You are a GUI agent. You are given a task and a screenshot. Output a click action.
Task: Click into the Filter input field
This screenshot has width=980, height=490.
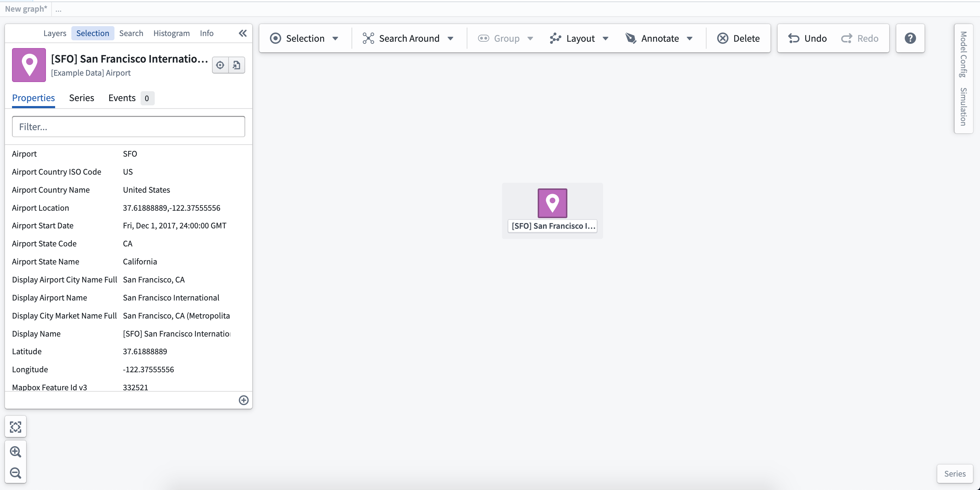click(x=129, y=127)
